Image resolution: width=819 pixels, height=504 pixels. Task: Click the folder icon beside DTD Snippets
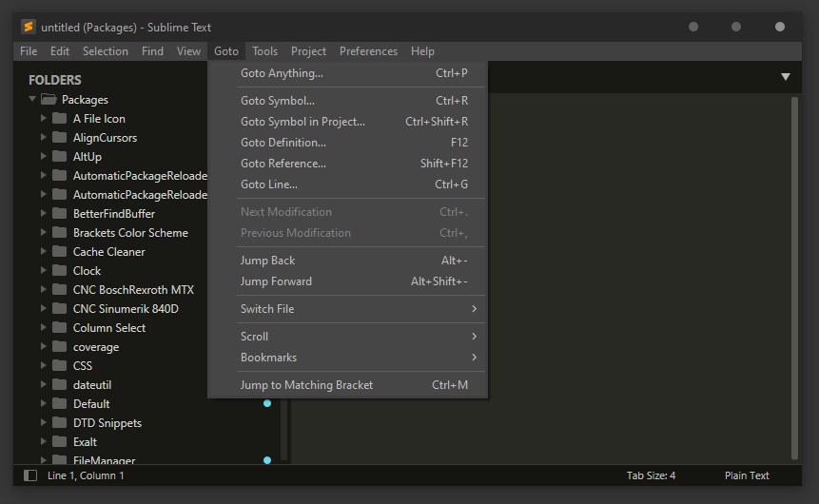pyautogui.click(x=60, y=423)
